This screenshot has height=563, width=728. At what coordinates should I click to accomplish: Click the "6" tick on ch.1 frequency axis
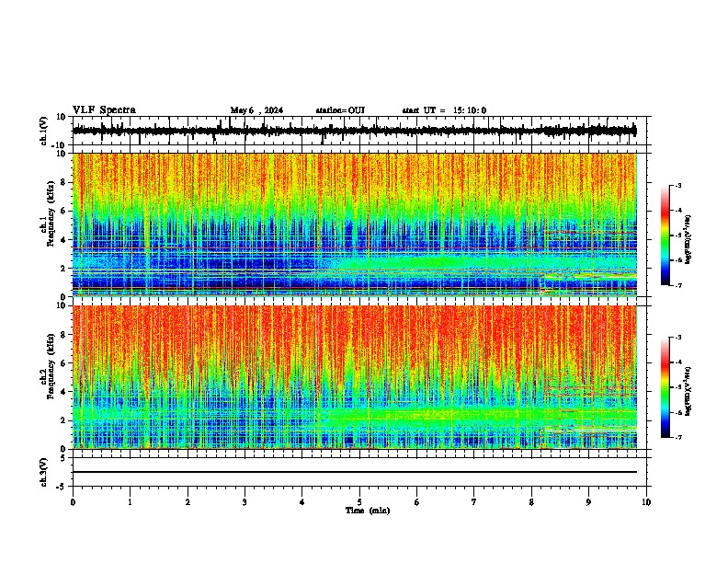pos(64,211)
